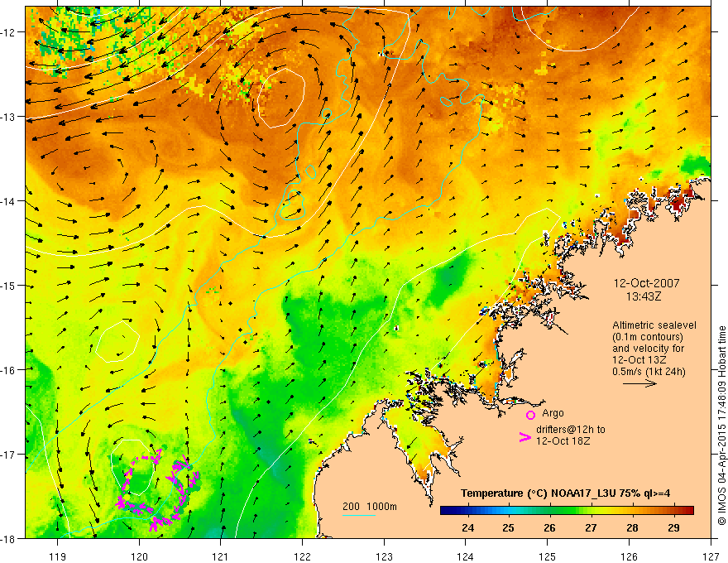Click the longitude axis label 120

pyautogui.click(x=139, y=556)
